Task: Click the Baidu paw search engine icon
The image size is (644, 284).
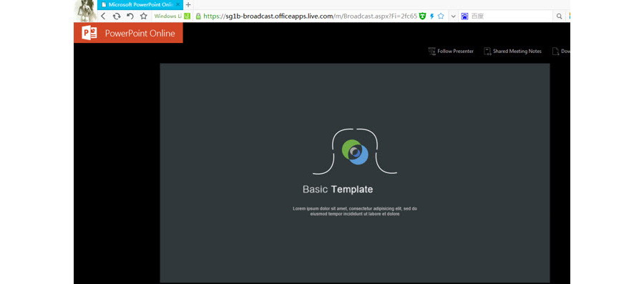Action: click(464, 16)
